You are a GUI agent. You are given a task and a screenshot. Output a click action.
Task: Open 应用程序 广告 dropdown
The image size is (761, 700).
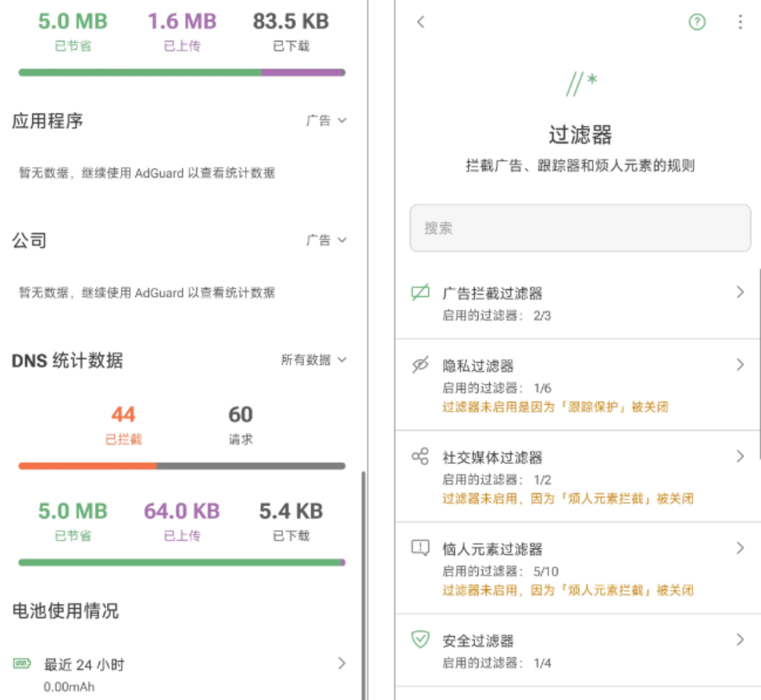click(326, 120)
